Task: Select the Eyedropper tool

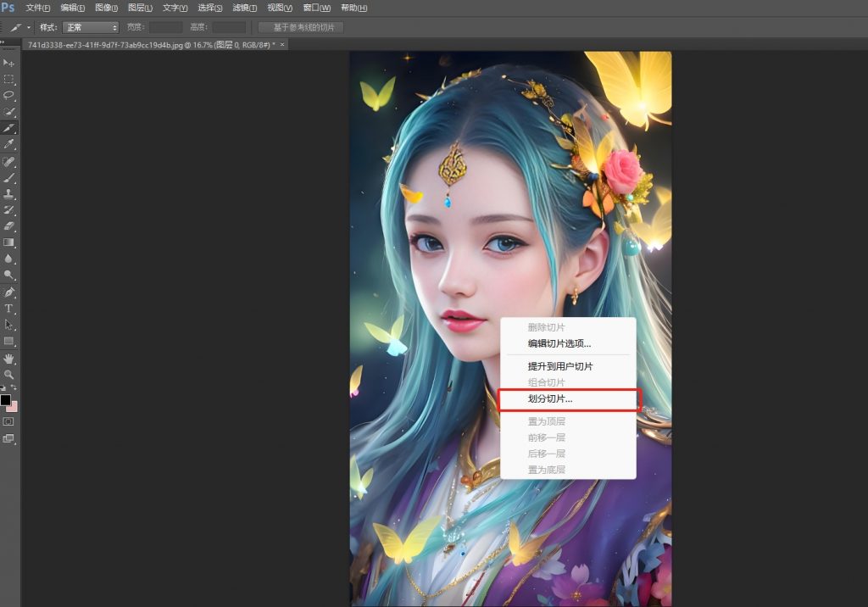Action: [x=8, y=144]
